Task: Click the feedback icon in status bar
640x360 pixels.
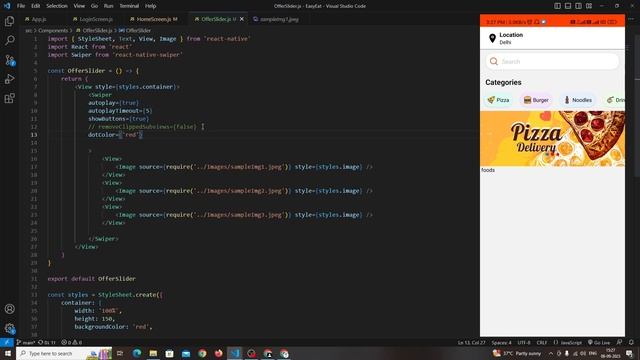Action: 619,342
